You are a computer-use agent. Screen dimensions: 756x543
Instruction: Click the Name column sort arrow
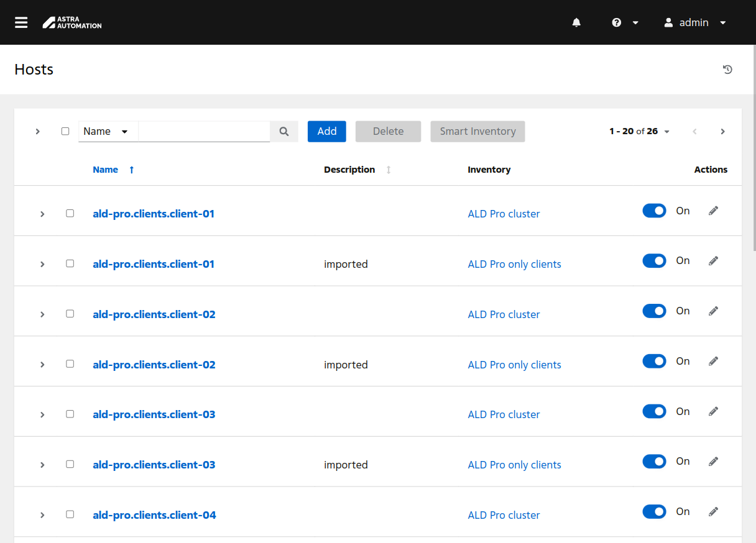(131, 170)
